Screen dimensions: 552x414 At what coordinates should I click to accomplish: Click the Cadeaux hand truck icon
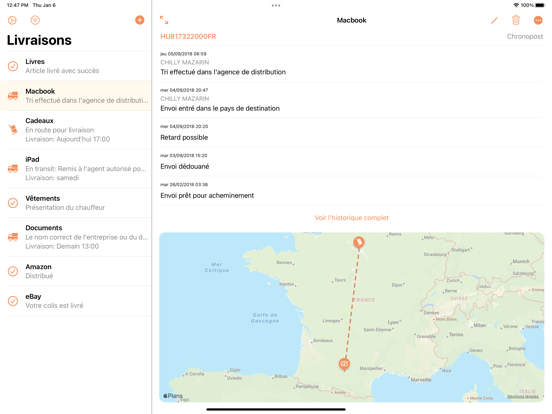(13, 130)
